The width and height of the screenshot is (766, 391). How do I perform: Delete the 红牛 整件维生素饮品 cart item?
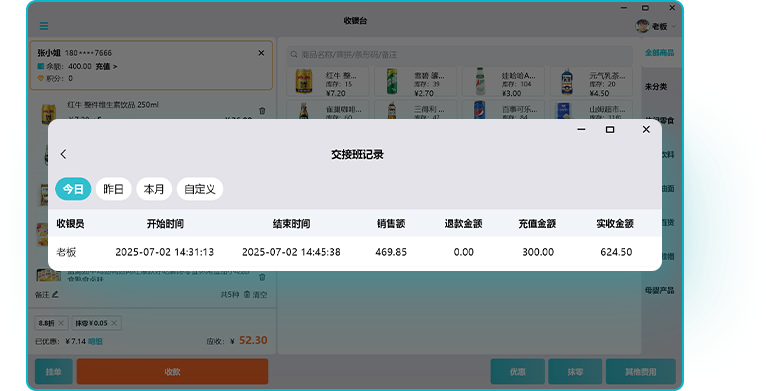coord(262,111)
